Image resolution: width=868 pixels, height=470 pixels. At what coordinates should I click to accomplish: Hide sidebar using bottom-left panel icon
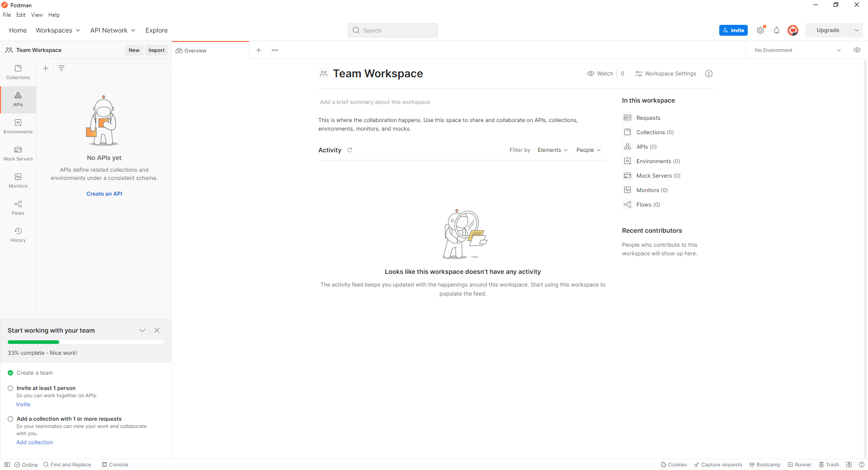coord(7,465)
